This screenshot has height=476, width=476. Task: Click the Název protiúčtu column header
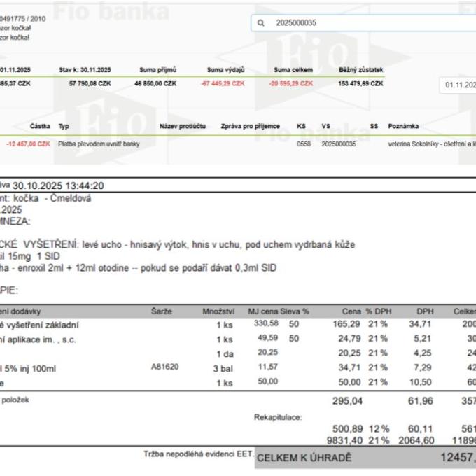[182, 126]
